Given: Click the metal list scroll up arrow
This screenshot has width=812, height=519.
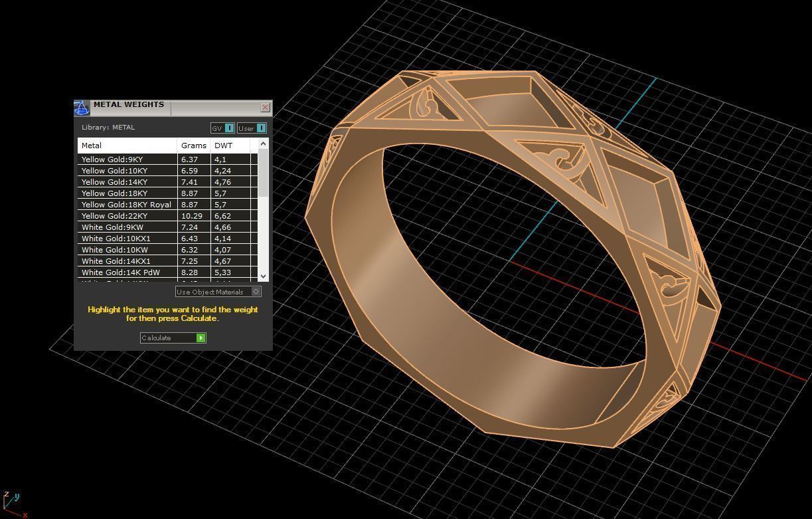Looking at the screenshot, I should tap(263, 144).
